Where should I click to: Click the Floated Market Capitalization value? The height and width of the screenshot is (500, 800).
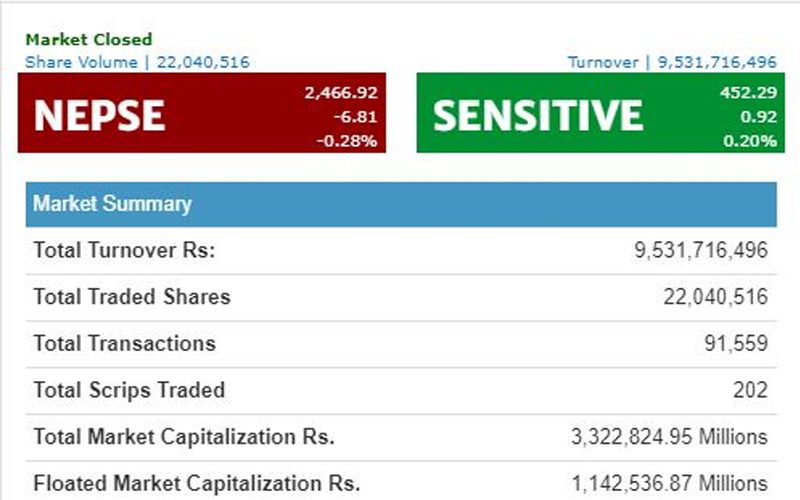(x=670, y=484)
